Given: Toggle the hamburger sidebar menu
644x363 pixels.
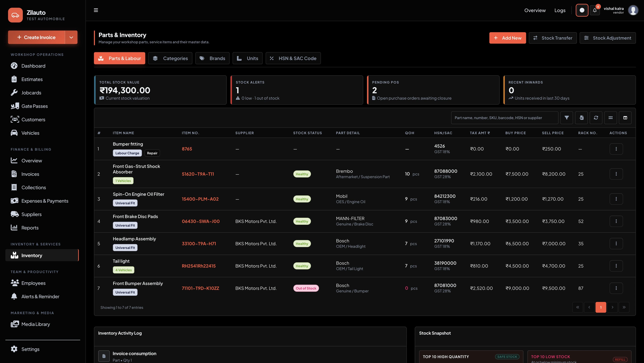Looking at the screenshot, I should pos(96,10).
